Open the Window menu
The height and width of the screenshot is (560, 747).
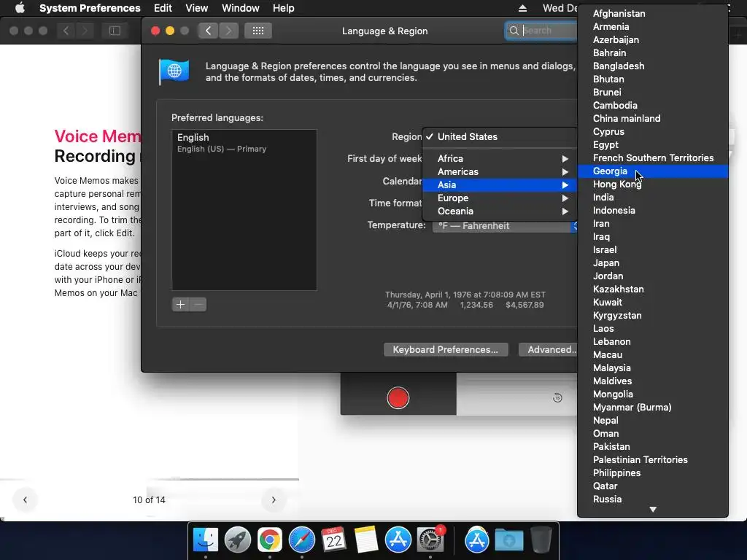(241, 8)
